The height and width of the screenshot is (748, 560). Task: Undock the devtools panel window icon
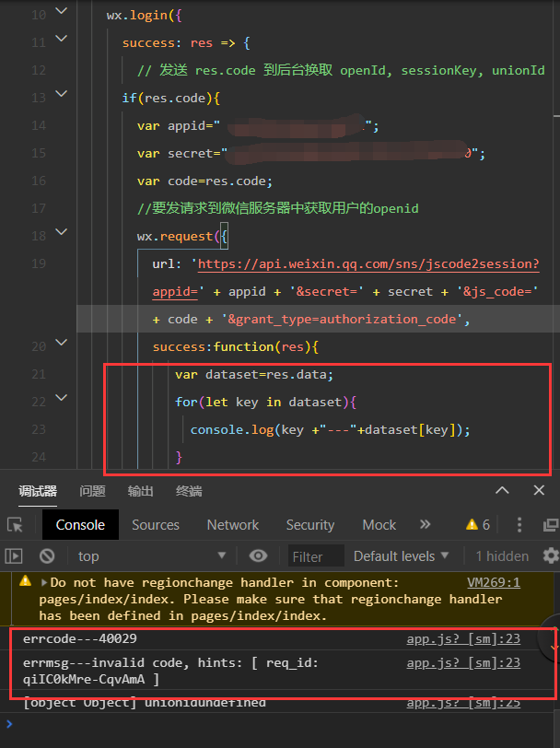point(551,525)
